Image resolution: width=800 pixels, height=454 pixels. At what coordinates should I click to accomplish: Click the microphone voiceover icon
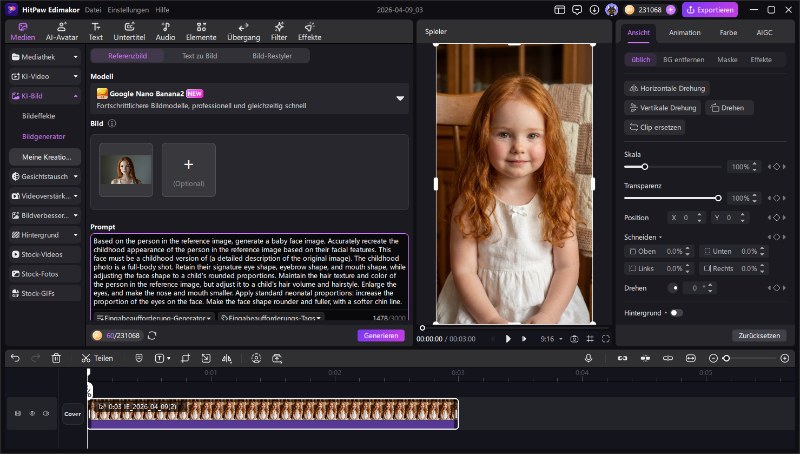point(588,358)
